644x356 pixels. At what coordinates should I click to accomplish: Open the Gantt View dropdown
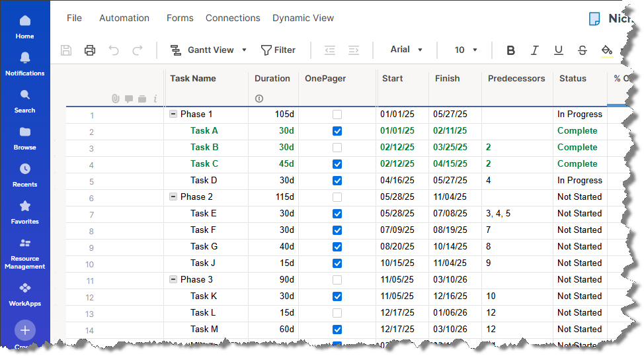pos(208,50)
